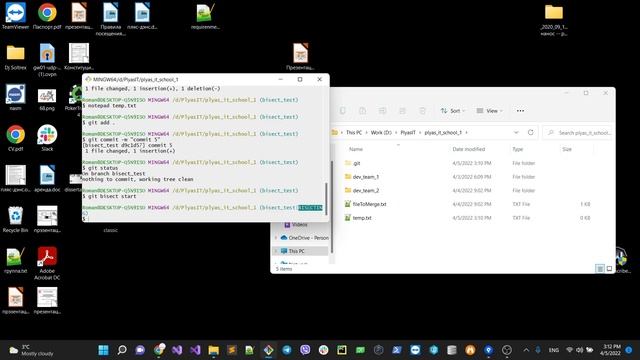Screen dimensions: 640x360
Task: Click the Rename icon in Explorer toolbar
Action: [382, 111]
